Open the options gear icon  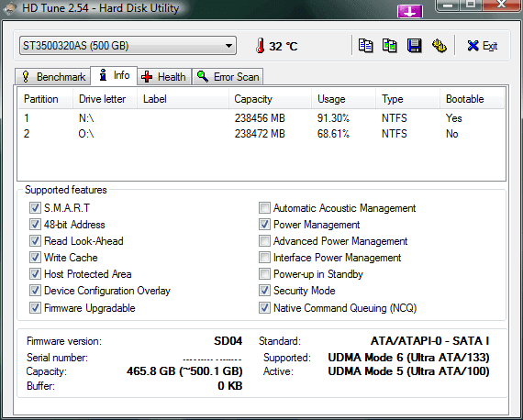(x=440, y=46)
